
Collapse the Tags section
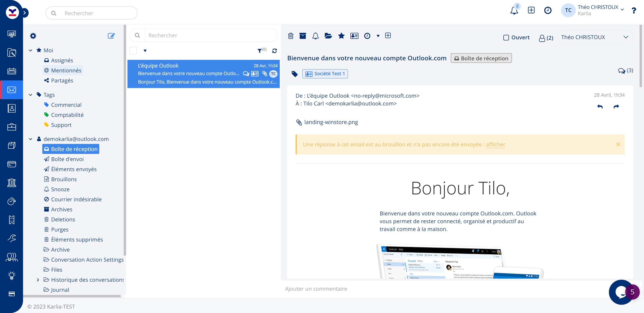tap(30, 95)
